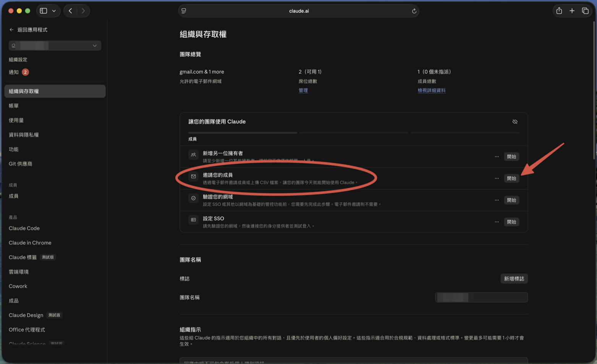Go back with the Safari back arrow
The image size is (597, 364).
[x=70, y=11]
